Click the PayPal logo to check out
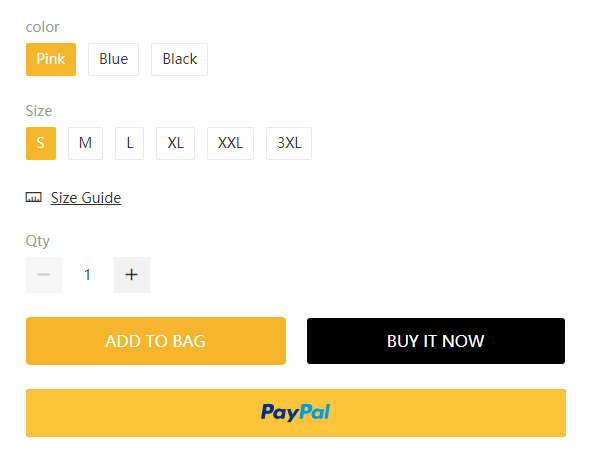This screenshot has height=449, width=597. [295, 412]
